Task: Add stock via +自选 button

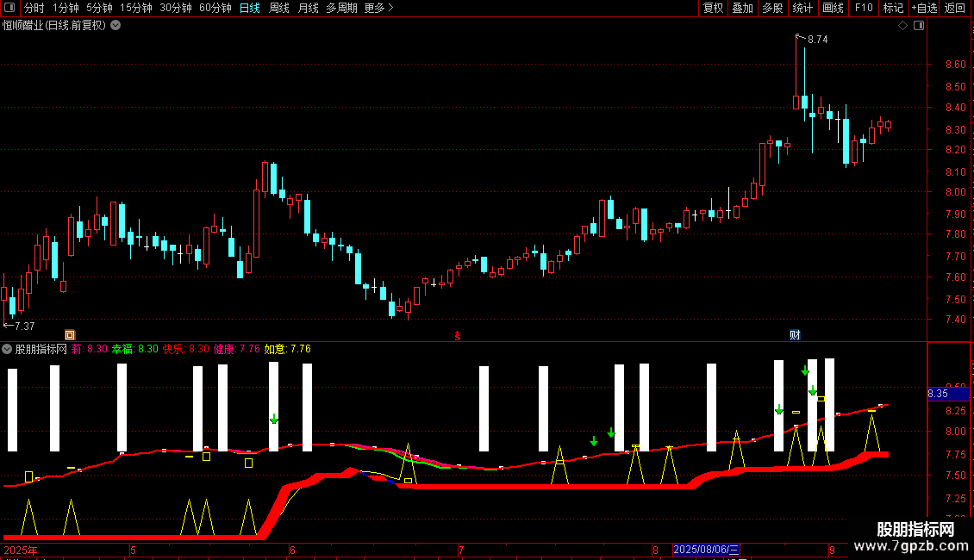Action: pyautogui.click(x=924, y=8)
